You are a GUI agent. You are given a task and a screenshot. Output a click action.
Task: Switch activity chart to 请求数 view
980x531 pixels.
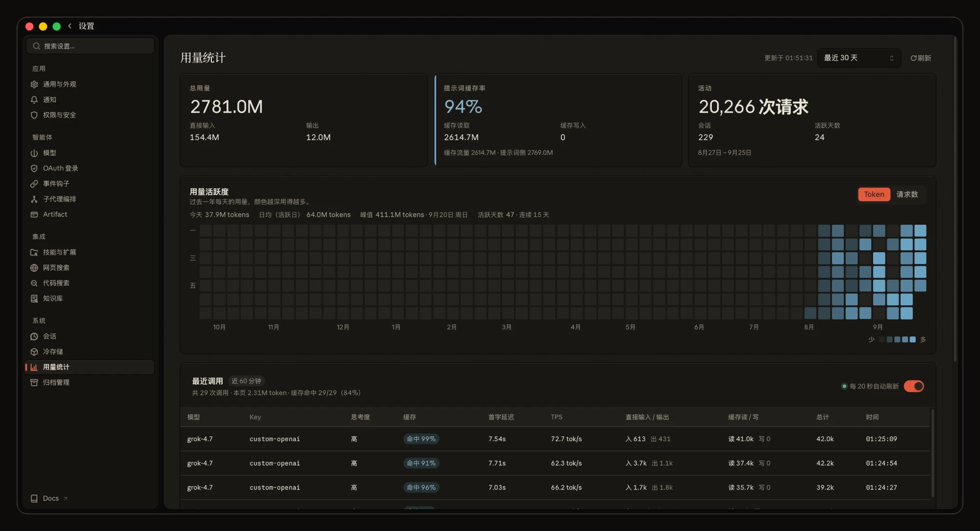click(x=907, y=195)
